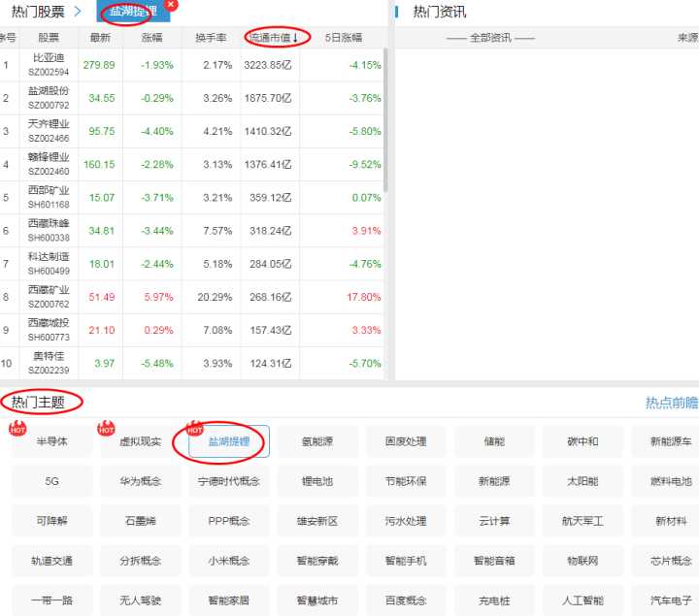
Task: Select the 氢能源 theme
Action: (316, 441)
